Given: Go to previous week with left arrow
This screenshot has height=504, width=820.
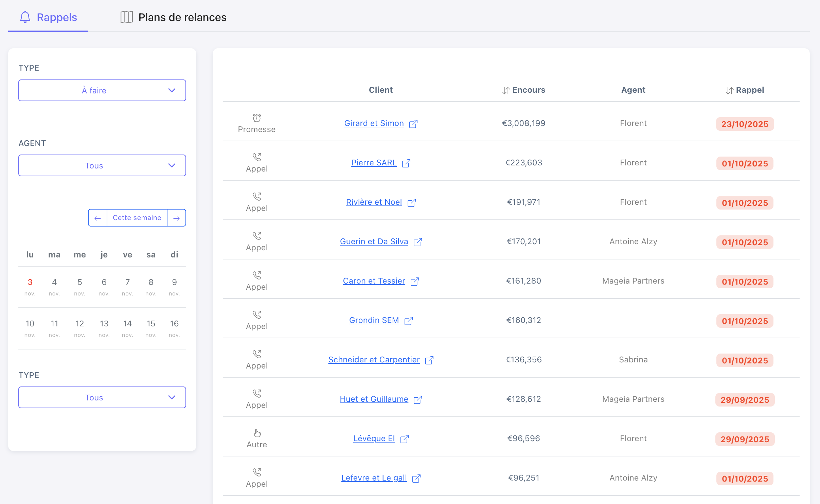Looking at the screenshot, I should [97, 218].
